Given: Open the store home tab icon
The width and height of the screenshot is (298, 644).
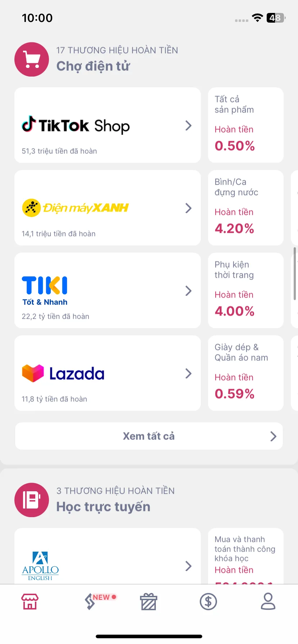Looking at the screenshot, I should 30,602.
